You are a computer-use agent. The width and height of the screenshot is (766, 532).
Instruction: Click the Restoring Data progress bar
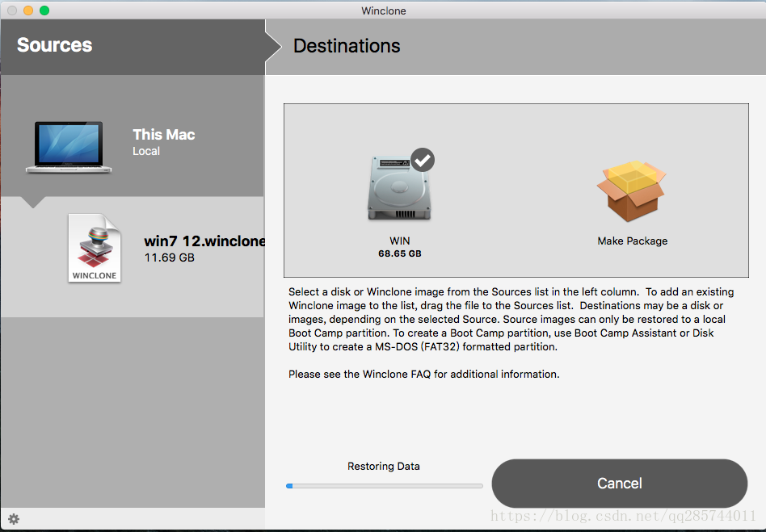pyautogui.click(x=385, y=486)
